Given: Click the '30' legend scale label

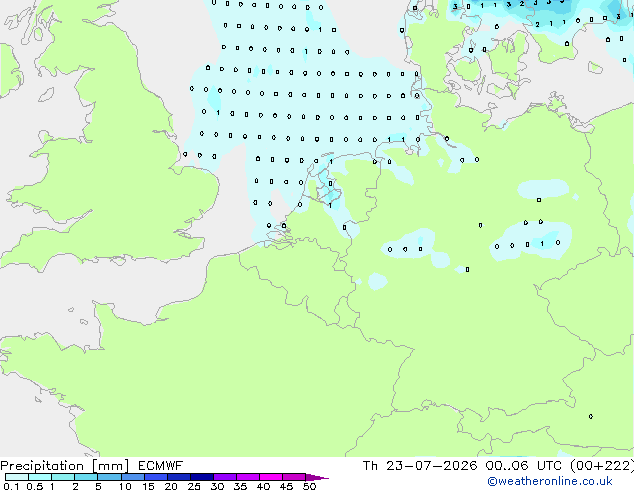Looking at the screenshot, I should click(217, 486).
